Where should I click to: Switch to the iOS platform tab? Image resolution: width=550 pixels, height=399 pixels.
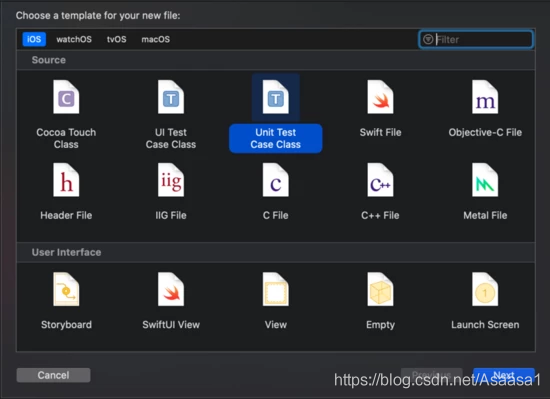click(x=34, y=39)
